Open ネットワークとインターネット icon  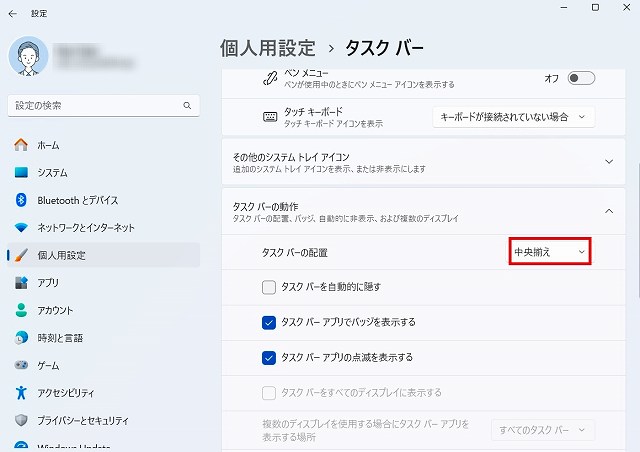pos(21,227)
